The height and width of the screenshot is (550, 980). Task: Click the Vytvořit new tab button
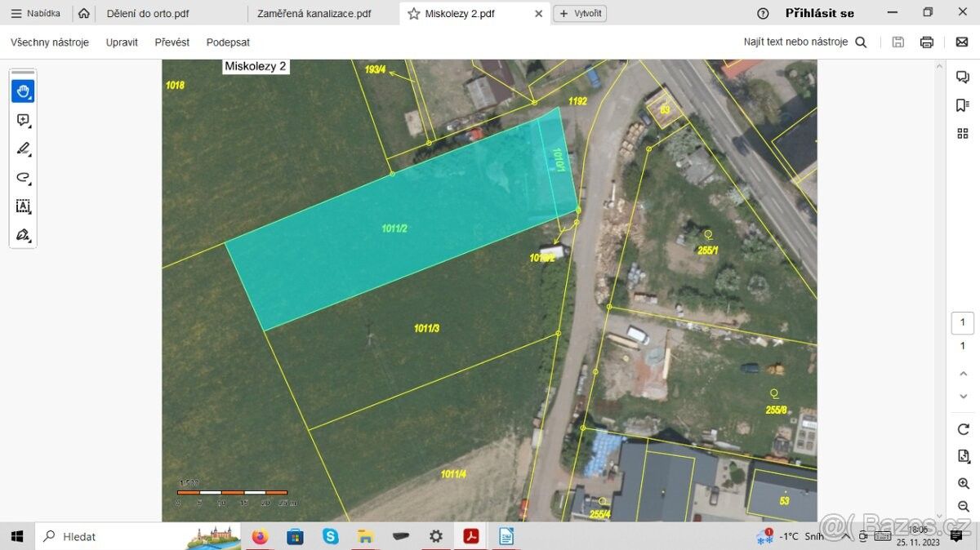pos(580,13)
